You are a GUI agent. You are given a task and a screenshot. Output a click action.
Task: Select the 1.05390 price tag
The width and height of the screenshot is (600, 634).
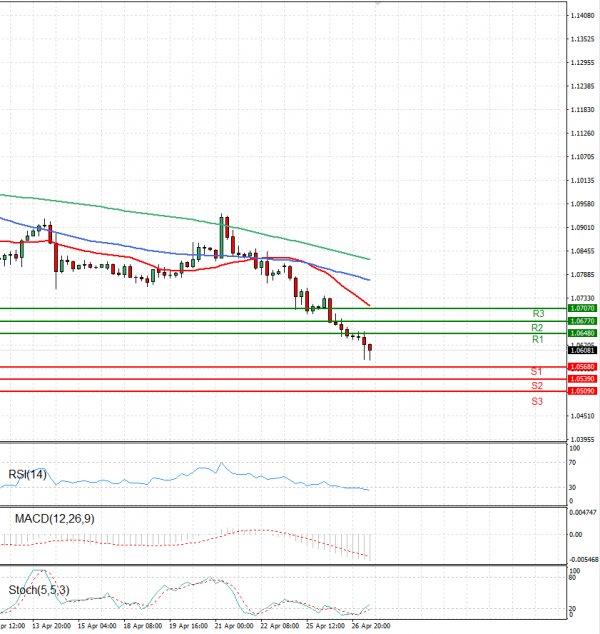[x=582, y=379]
